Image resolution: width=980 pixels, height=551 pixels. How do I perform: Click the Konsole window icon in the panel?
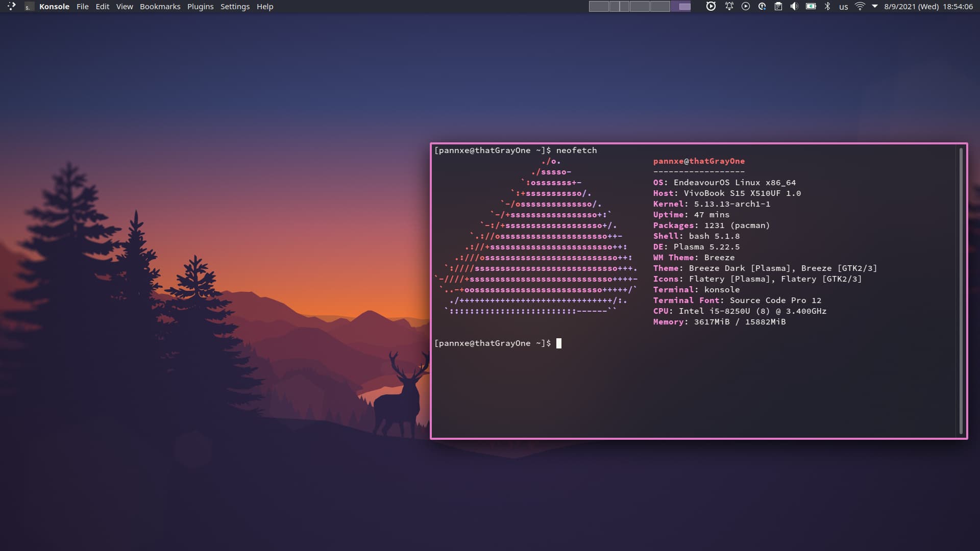29,7
